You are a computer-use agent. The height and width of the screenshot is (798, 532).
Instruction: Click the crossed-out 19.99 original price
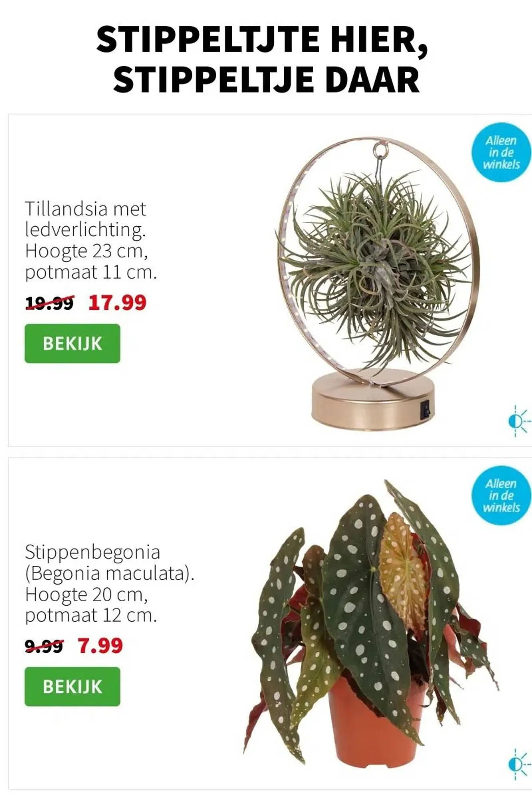49,303
